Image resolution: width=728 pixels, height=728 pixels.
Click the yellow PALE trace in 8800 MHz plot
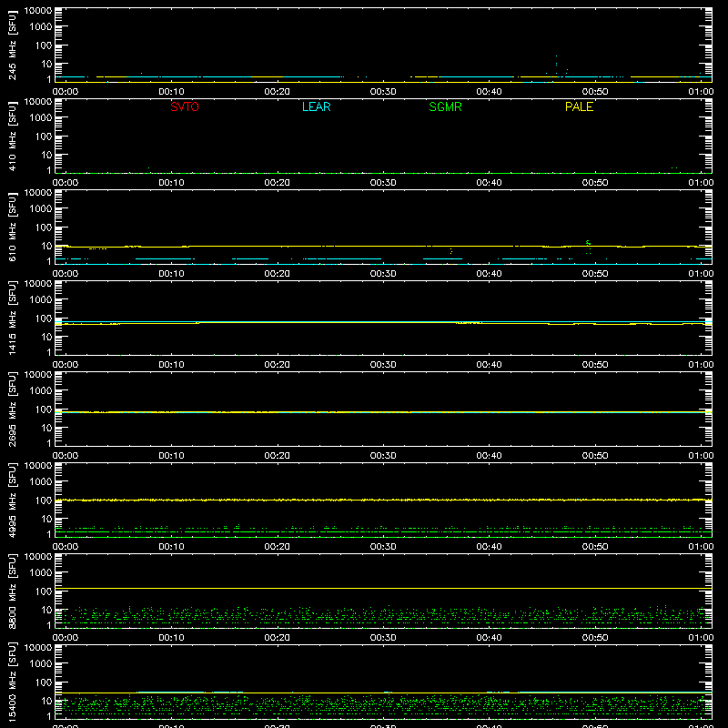[x=383, y=588]
